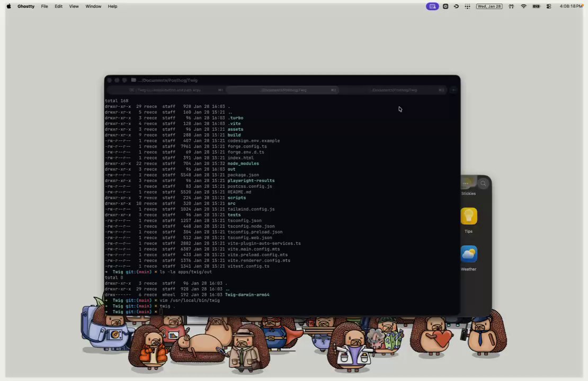Click the src directory name
Image resolution: width=588 pixels, height=381 pixels.
pos(231,203)
